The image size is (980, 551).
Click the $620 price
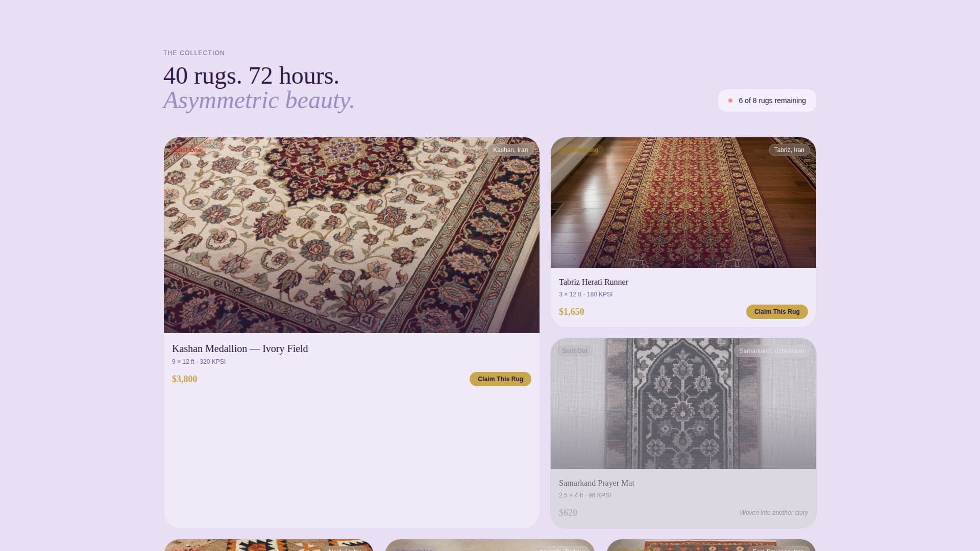(x=568, y=513)
